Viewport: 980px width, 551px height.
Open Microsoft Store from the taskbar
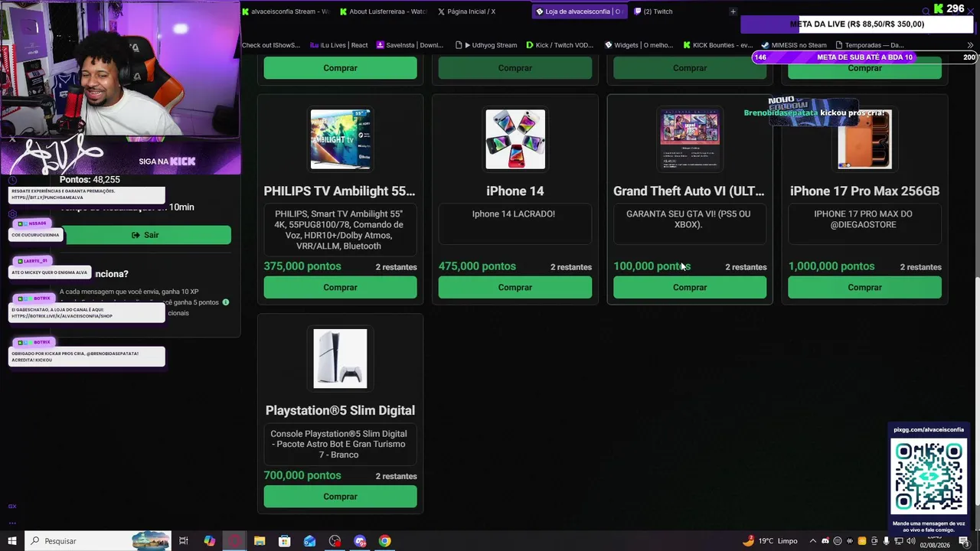[285, 541]
